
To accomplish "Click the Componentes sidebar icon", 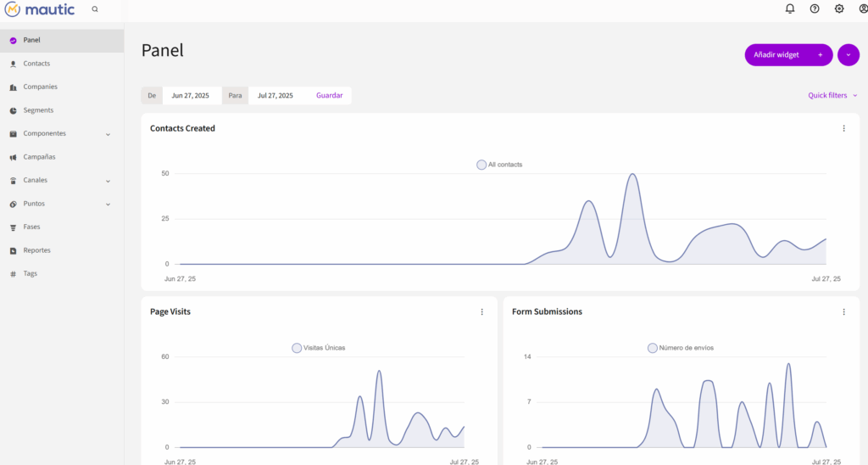I will [14, 133].
